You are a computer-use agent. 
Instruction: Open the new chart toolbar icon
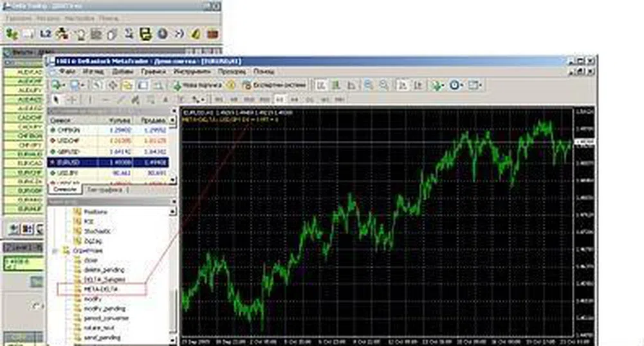click(55, 86)
